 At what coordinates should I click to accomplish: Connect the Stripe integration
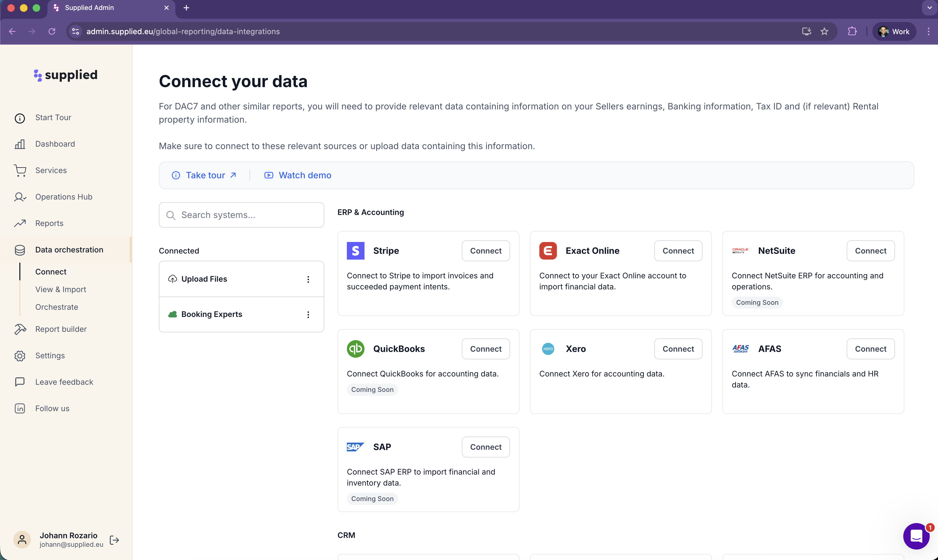coord(486,251)
